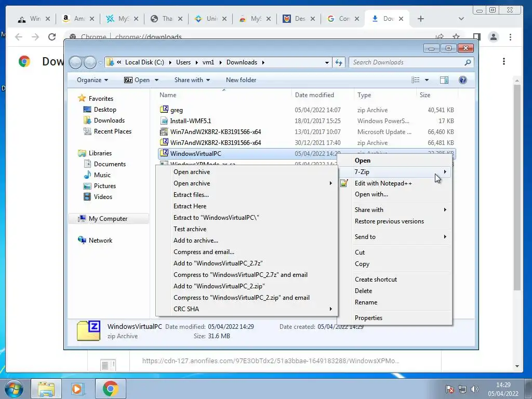Select My Computer in navigation pane
The height and width of the screenshot is (399, 532).
click(108, 219)
